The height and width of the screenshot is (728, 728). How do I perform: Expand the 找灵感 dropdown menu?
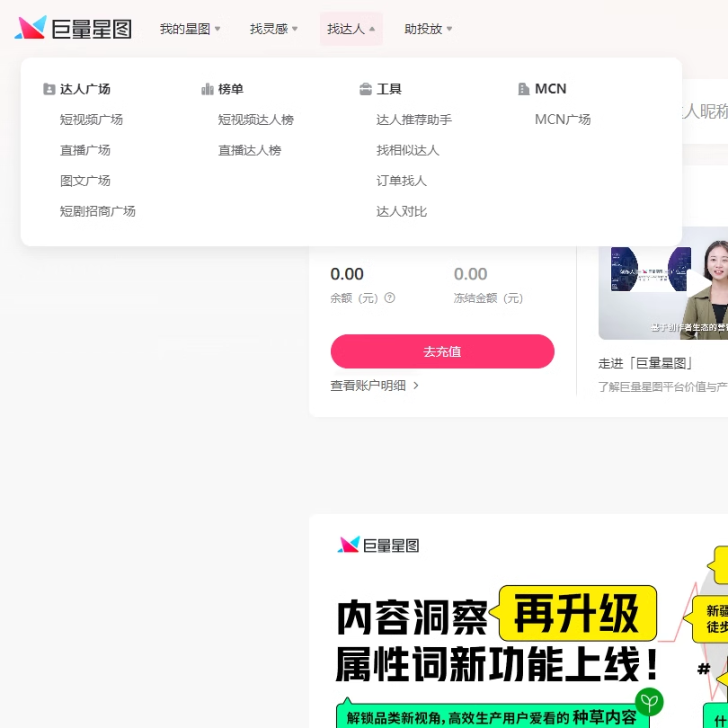[273, 29]
